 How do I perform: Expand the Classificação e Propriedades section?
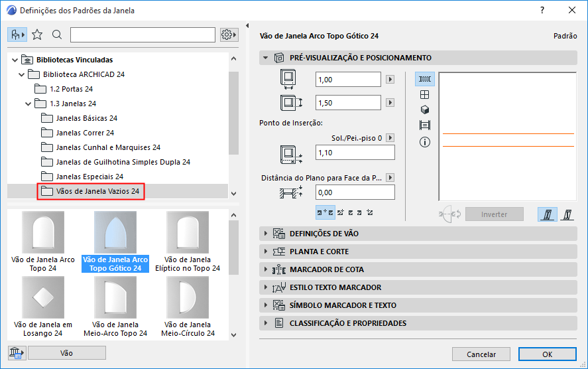click(418, 323)
